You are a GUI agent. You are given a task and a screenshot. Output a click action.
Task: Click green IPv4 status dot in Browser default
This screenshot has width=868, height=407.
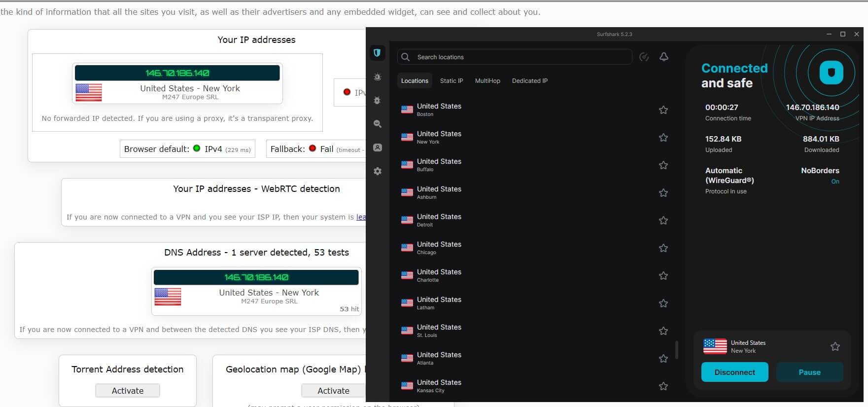[x=197, y=148]
